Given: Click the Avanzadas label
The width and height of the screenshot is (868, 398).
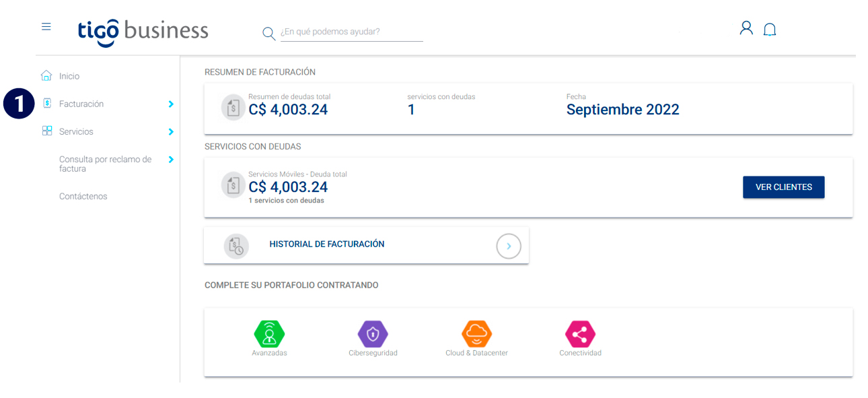Looking at the screenshot, I should [269, 353].
